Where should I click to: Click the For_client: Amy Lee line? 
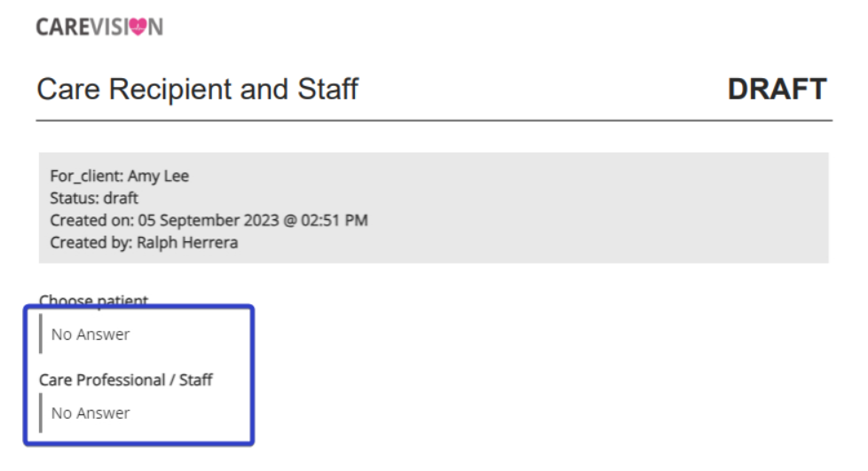(120, 176)
